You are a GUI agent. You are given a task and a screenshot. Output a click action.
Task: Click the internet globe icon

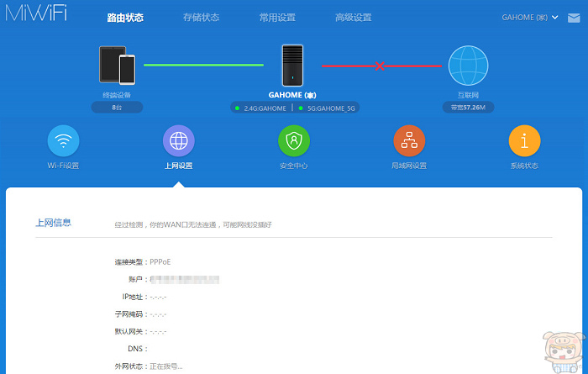469,66
